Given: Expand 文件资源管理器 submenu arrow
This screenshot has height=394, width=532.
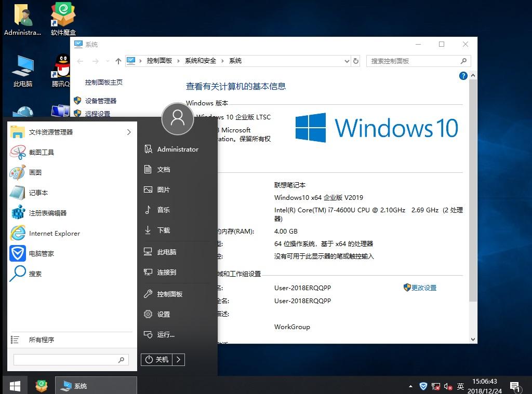Looking at the screenshot, I should point(129,132).
